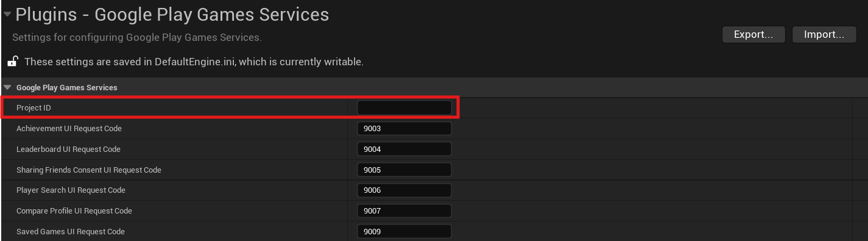Click the Achievement UI Request Code field

(x=404, y=129)
